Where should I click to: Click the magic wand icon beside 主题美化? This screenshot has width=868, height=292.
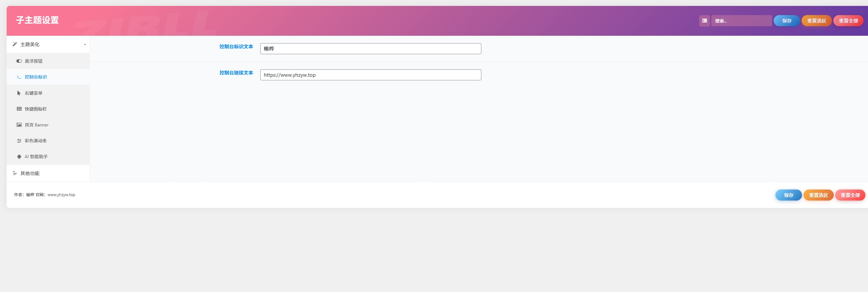[x=15, y=44]
